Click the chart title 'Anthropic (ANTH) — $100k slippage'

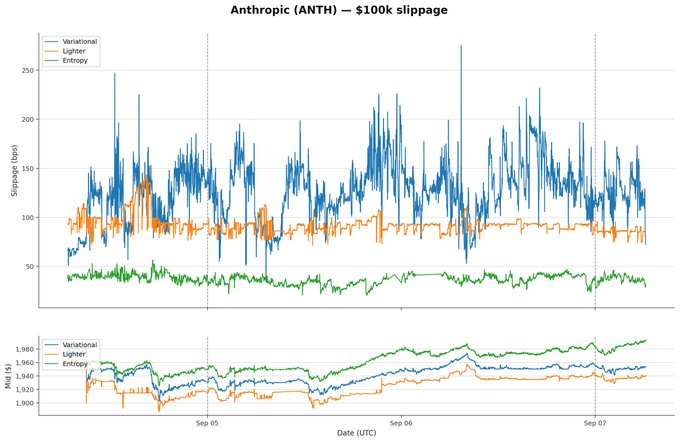pyautogui.click(x=339, y=10)
